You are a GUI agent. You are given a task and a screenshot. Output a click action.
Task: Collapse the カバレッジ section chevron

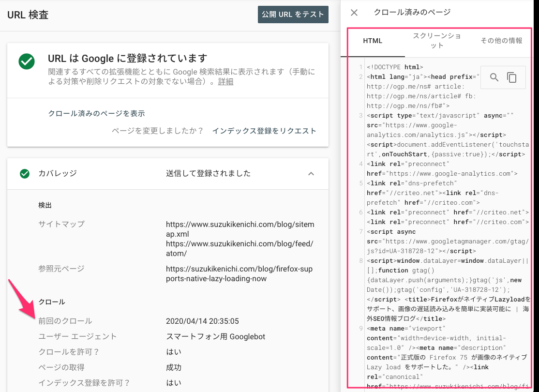click(x=311, y=174)
